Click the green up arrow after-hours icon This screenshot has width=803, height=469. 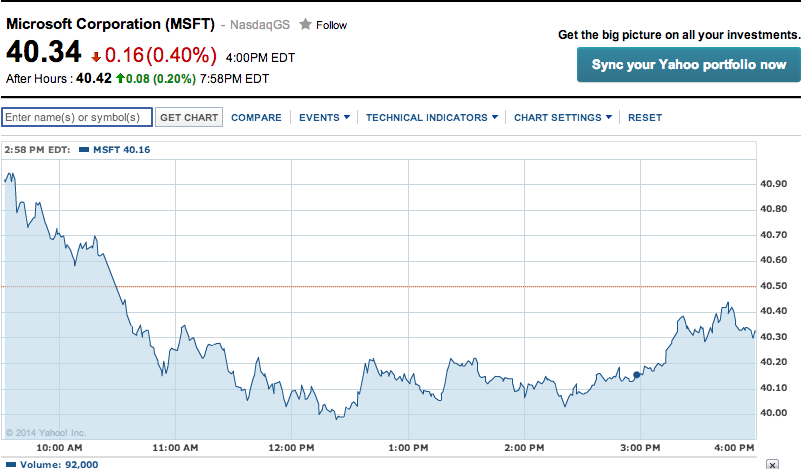120,78
